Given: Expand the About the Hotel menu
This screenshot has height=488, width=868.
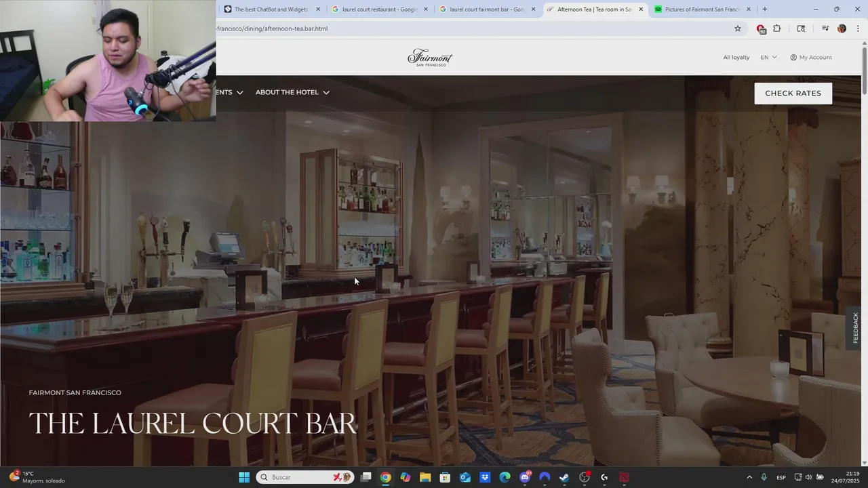Looking at the screenshot, I should pyautogui.click(x=292, y=92).
